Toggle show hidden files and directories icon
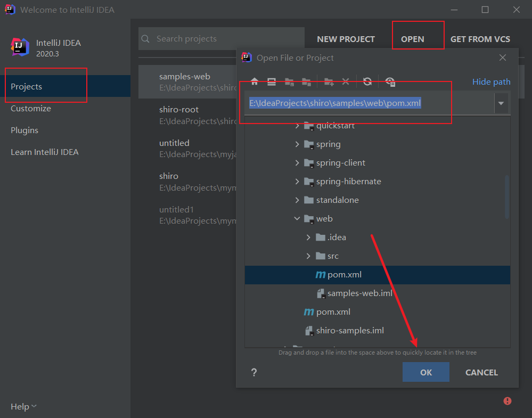The image size is (532, 418). point(390,82)
